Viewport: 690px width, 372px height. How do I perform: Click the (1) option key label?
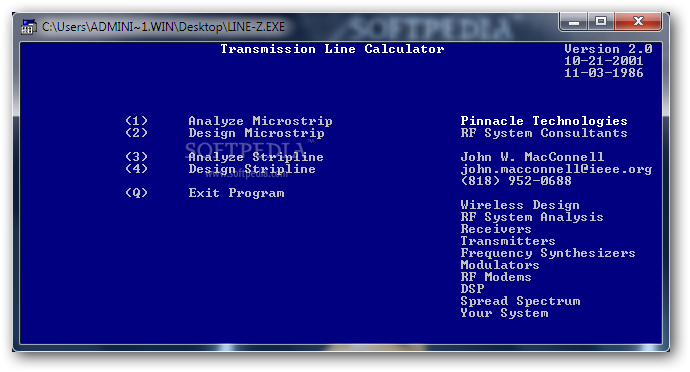pos(136,121)
